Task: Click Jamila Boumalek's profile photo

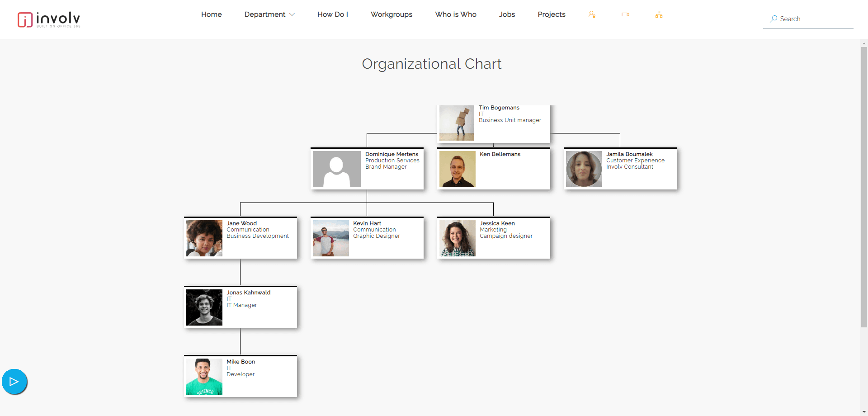Action: click(x=584, y=169)
